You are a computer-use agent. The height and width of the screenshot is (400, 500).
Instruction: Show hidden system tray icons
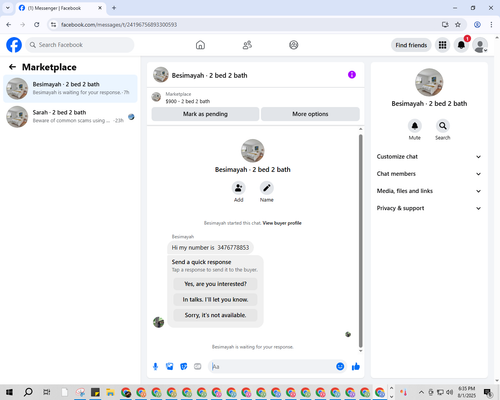(421, 392)
